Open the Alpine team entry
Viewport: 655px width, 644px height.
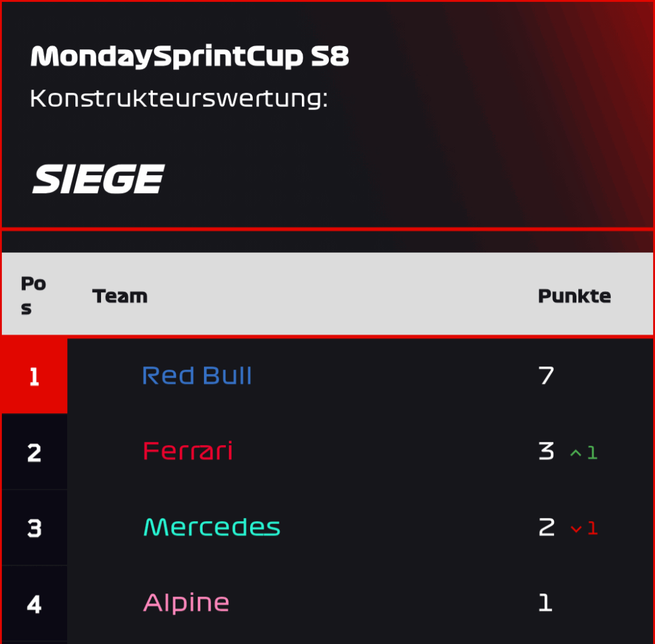coord(186,602)
